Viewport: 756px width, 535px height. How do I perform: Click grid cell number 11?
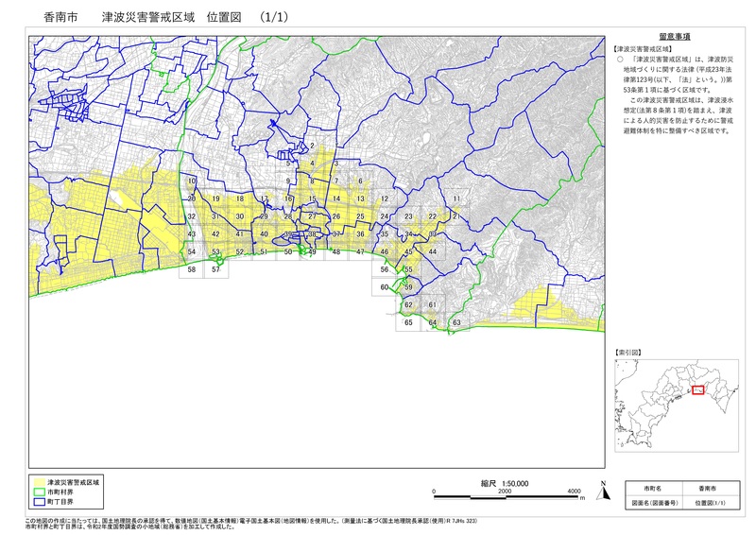[x=456, y=198]
